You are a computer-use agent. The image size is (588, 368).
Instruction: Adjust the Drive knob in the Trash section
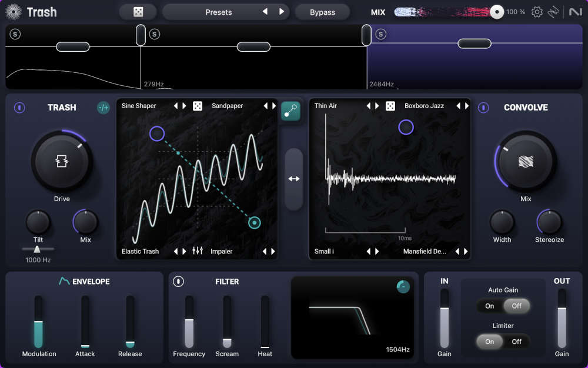tap(62, 160)
